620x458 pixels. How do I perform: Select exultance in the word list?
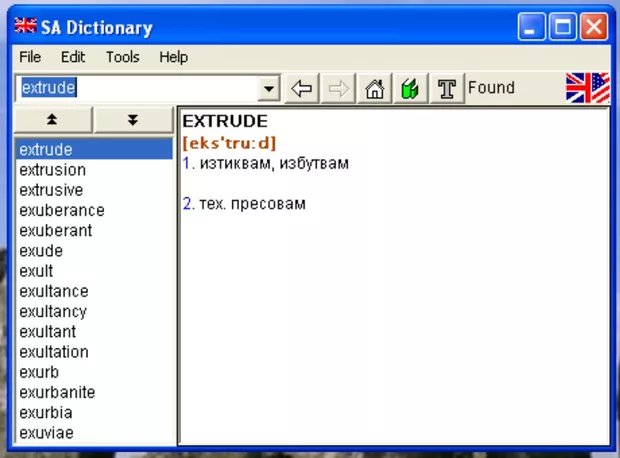94,291
